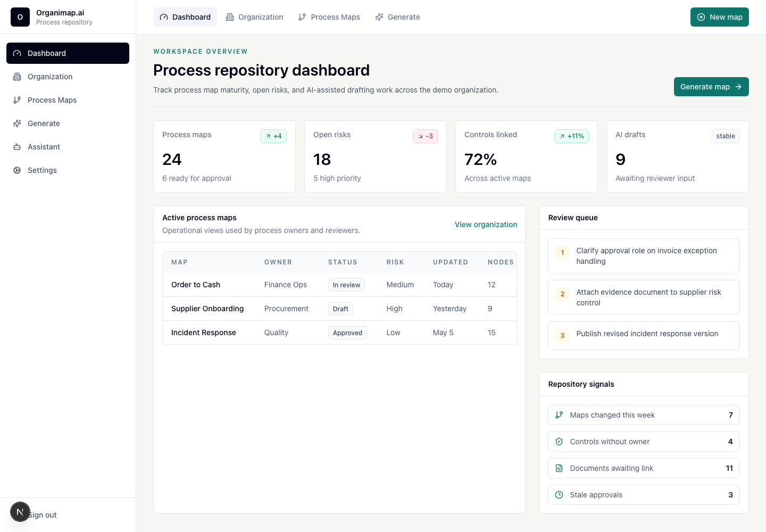Click branch icon in top Process Maps tab

(x=302, y=17)
